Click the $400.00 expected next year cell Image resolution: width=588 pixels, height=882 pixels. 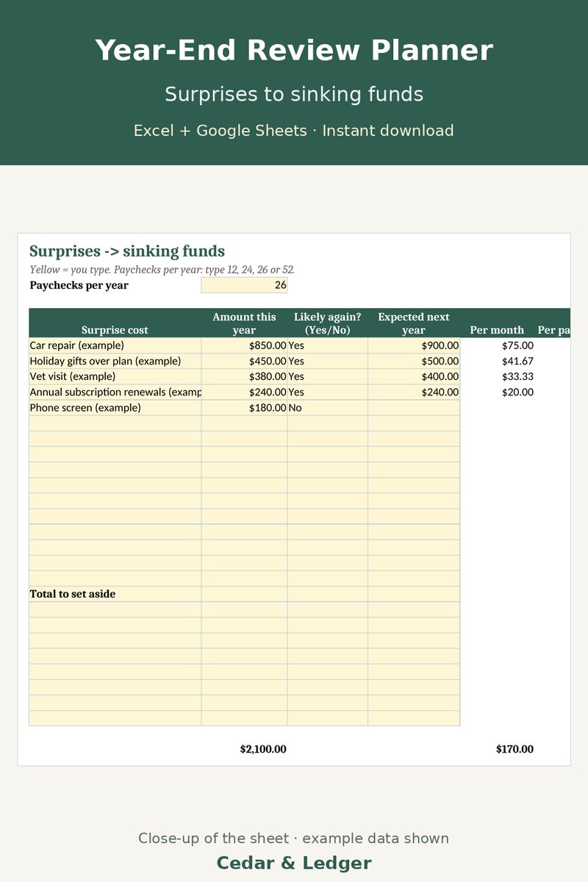(414, 376)
